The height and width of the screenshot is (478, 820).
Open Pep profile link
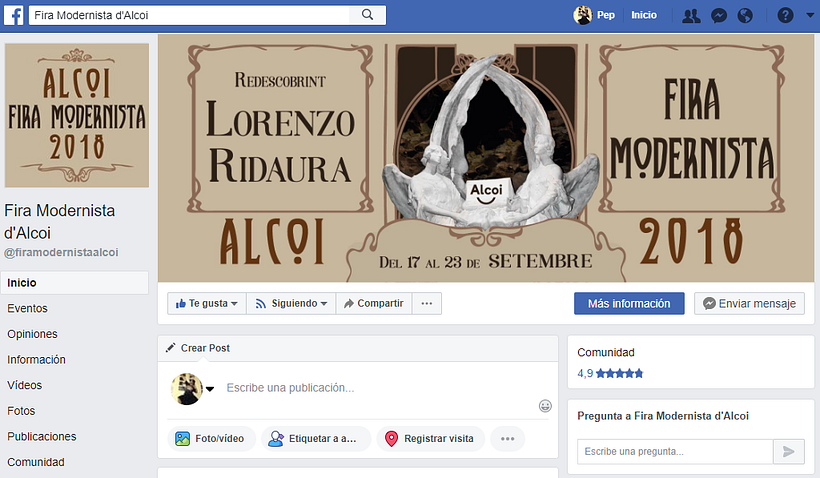pos(606,15)
